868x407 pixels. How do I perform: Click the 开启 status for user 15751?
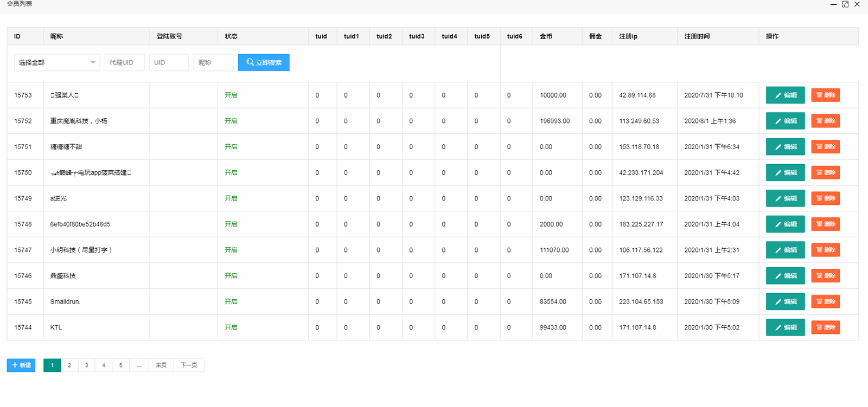(231, 147)
